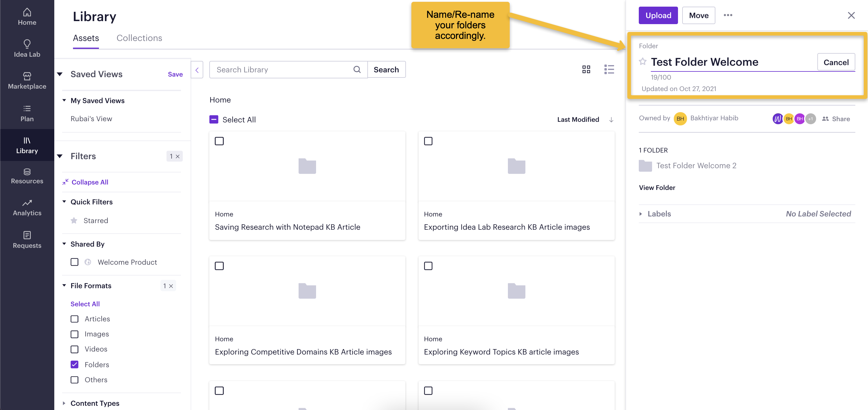Click the magnifier icon in Search Library

pos(357,69)
